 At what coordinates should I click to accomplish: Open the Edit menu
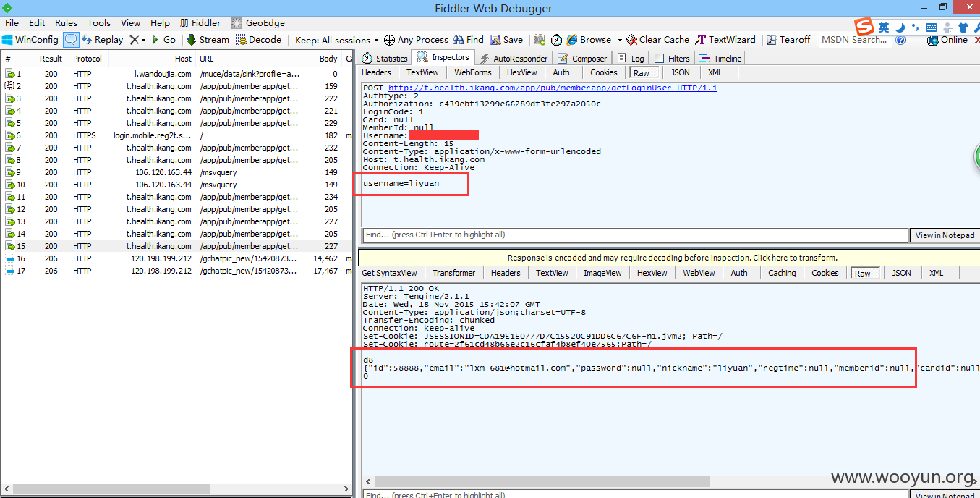[37, 23]
